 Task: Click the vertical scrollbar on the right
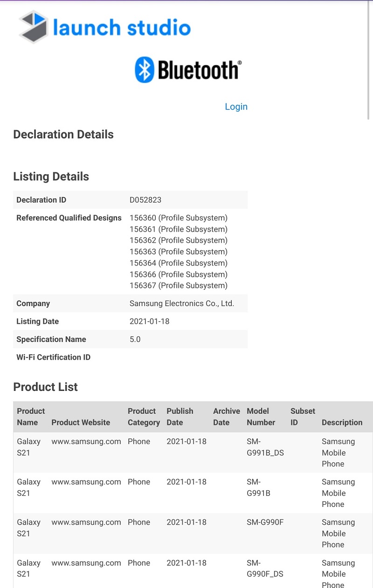click(x=370, y=56)
